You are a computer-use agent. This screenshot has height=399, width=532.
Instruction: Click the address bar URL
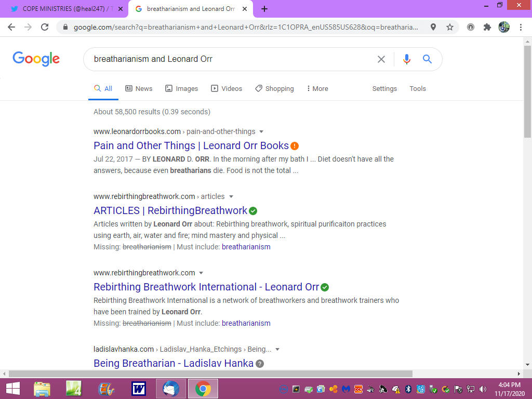[x=246, y=27]
